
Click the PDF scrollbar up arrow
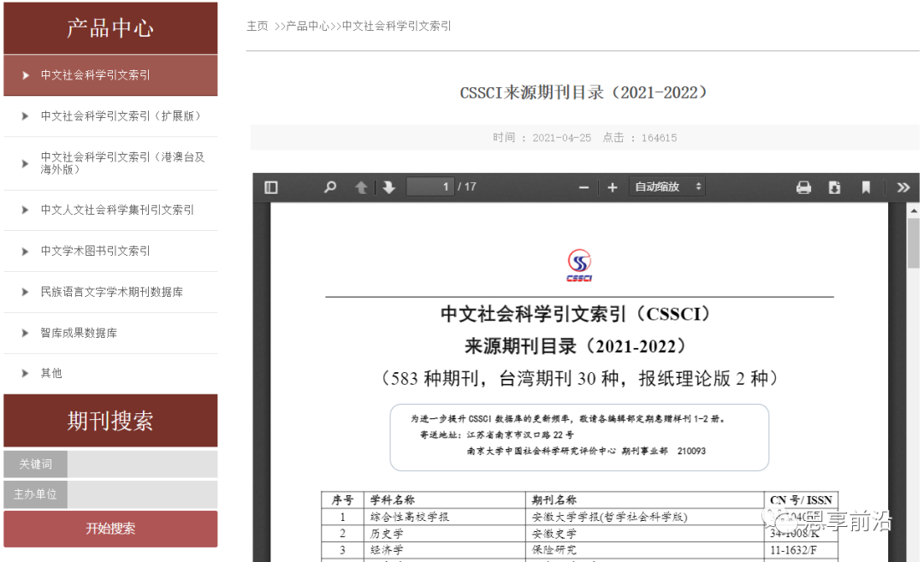click(x=914, y=210)
